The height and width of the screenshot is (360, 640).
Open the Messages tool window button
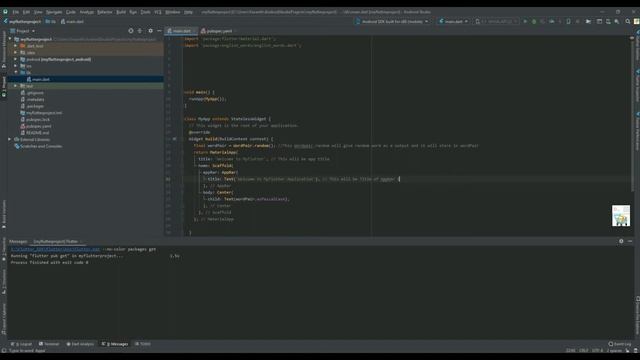[x=115, y=344]
